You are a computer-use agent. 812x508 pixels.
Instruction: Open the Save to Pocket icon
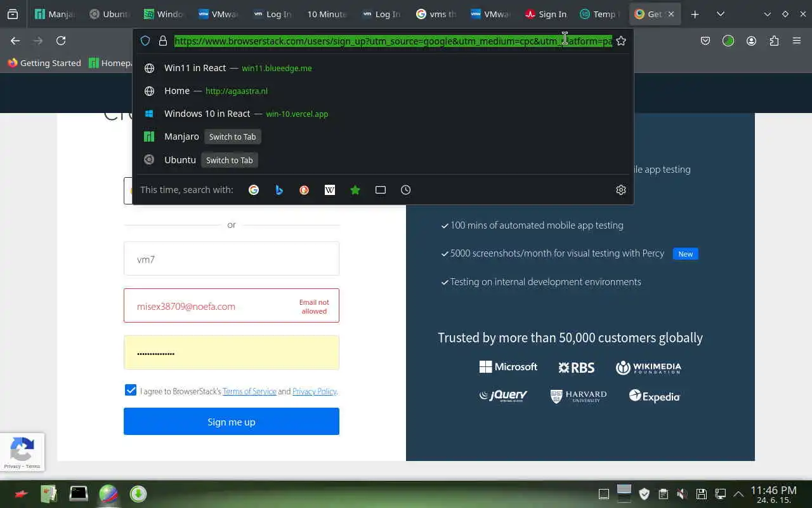(x=705, y=41)
